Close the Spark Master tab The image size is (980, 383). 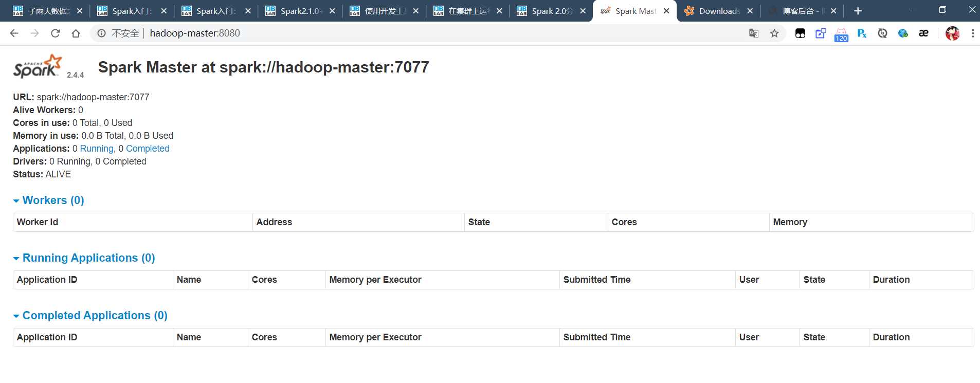coord(666,11)
